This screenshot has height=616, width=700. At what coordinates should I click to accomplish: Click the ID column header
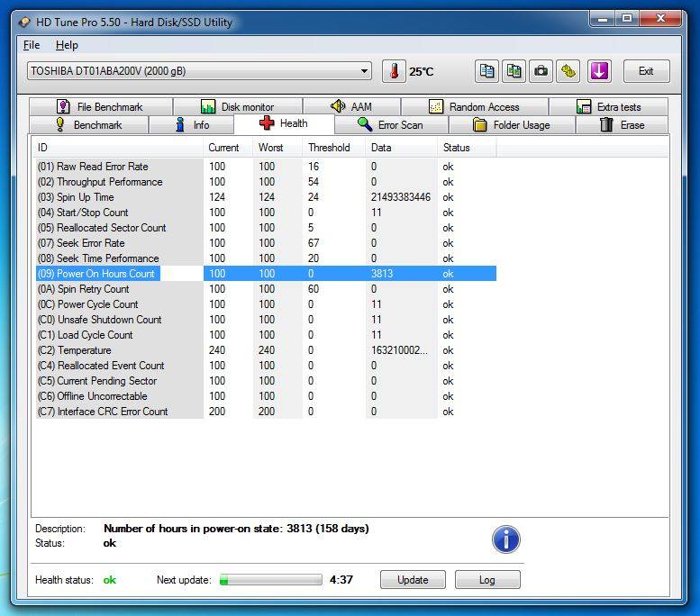[x=117, y=148]
